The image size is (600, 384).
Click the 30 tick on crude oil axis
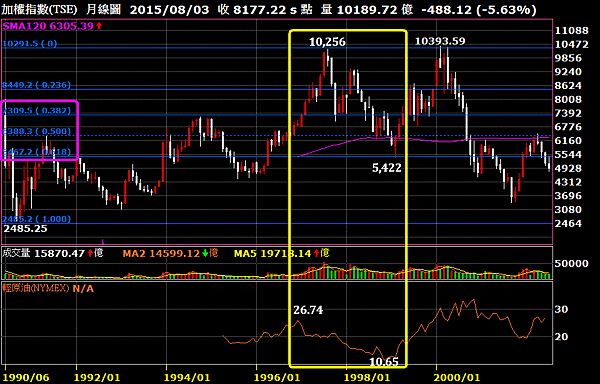click(x=561, y=309)
